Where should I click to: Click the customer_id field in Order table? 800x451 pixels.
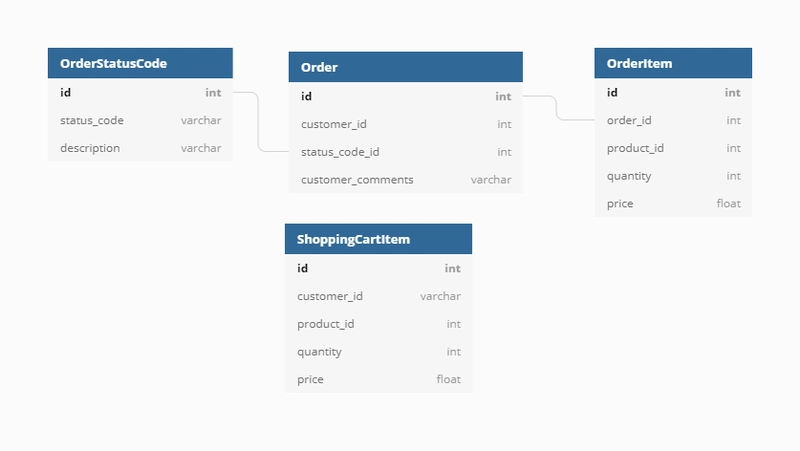pyautogui.click(x=406, y=124)
